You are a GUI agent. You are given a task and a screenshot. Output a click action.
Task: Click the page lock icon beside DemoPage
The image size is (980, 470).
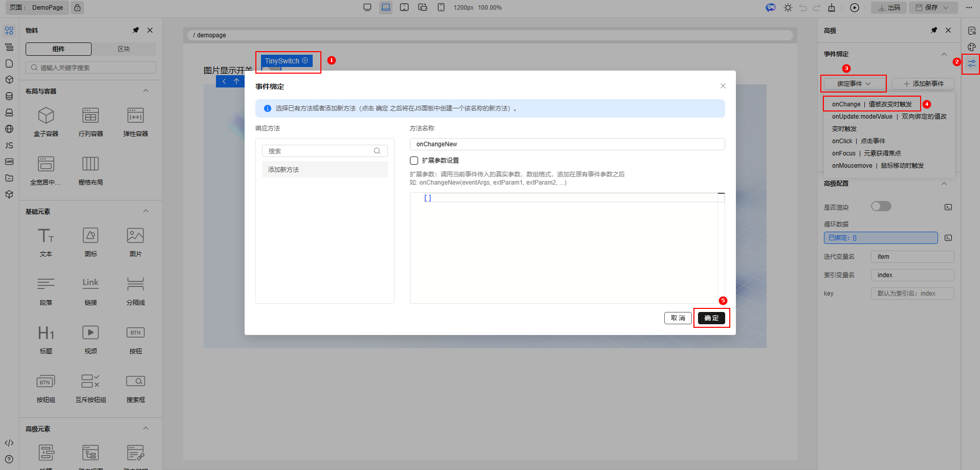click(77, 8)
